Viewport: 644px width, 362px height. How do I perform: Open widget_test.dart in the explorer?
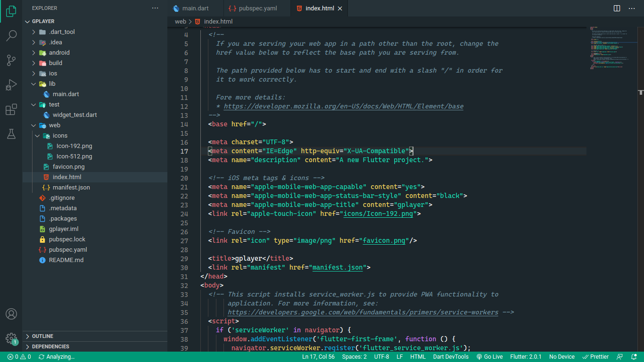pyautogui.click(x=74, y=115)
